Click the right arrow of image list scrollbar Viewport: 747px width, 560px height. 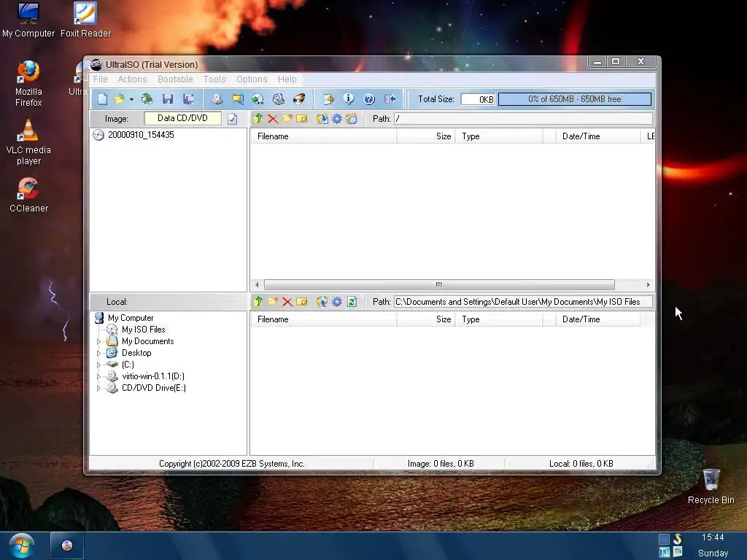tap(648, 284)
